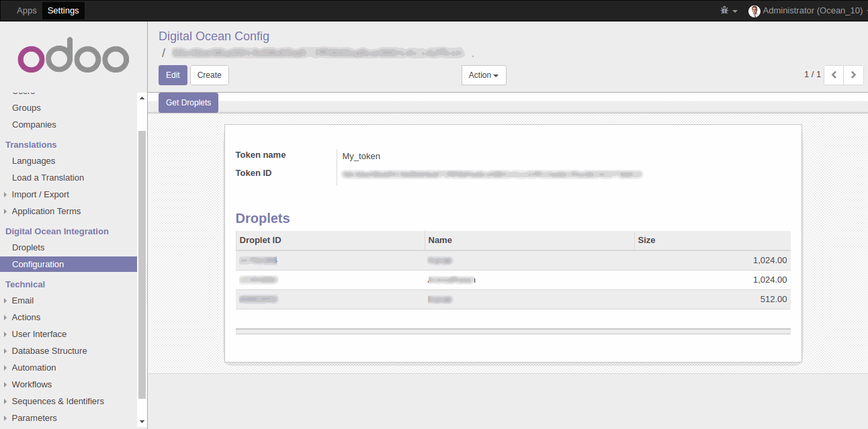The height and width of the screenshot is (429, 868).
Task: Open the Settings menu
Action: tap(63, 11)
